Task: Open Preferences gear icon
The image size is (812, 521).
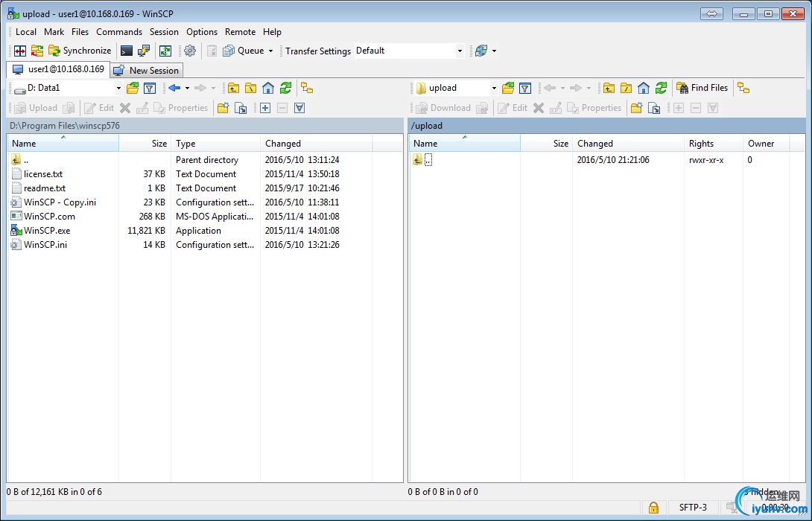Action: (x=190, y=51)
